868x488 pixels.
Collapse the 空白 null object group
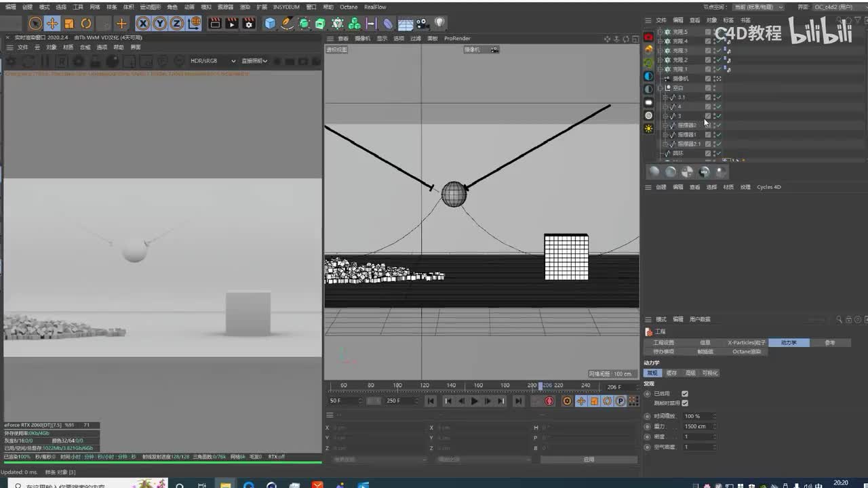659,88
